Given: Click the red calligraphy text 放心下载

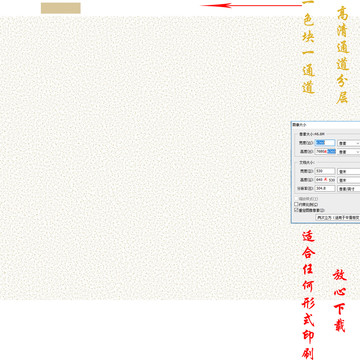Looking at the screenshot, I should tap(340, 301).
